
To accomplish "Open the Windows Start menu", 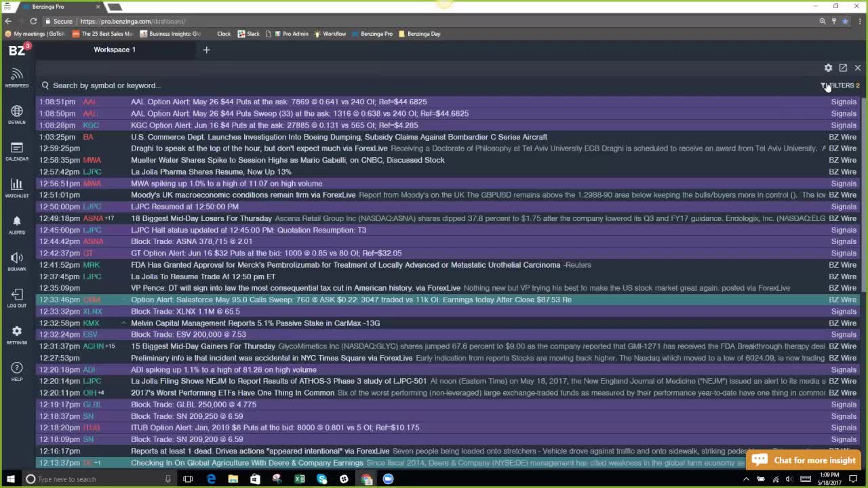I will coord(11,479).
